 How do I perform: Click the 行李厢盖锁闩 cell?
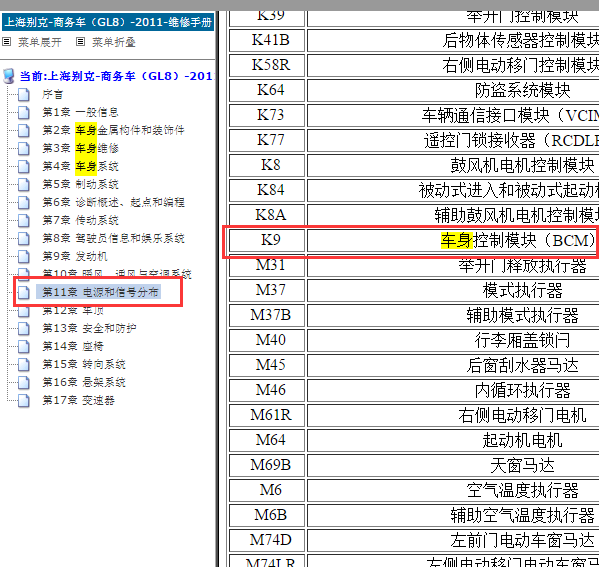[x=453, y=340]
